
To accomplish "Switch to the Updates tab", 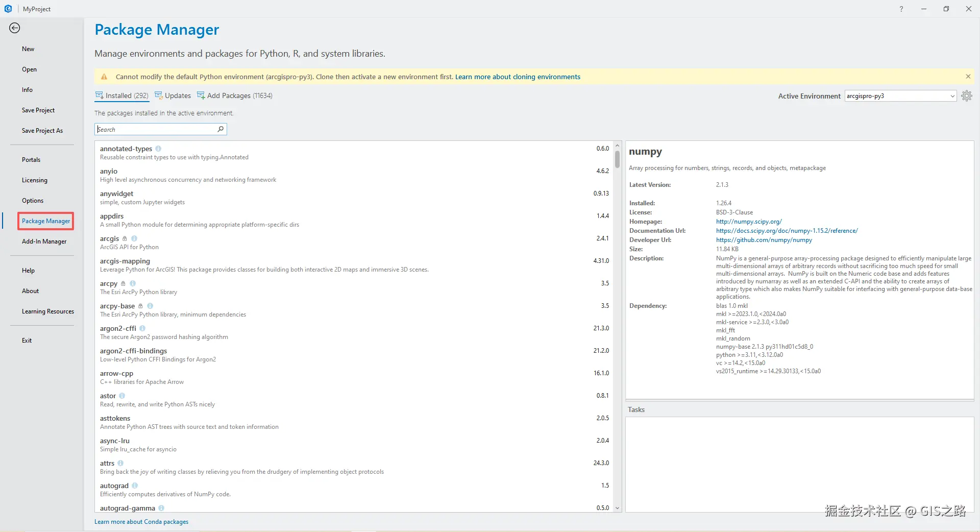I will pos(173,95).
